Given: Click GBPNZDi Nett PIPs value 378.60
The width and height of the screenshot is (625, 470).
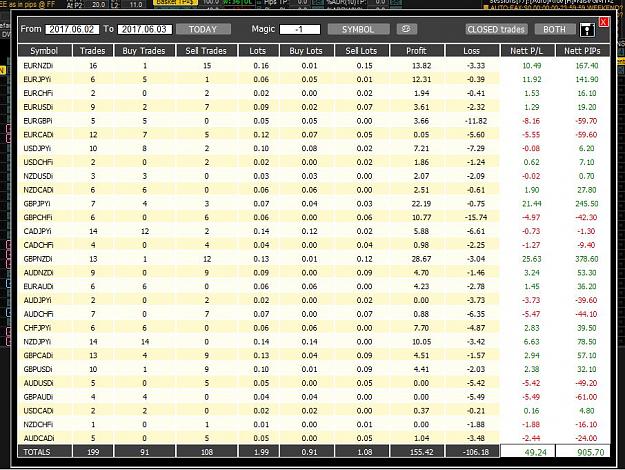Looking at the screenshot, I should click(586, 259).
